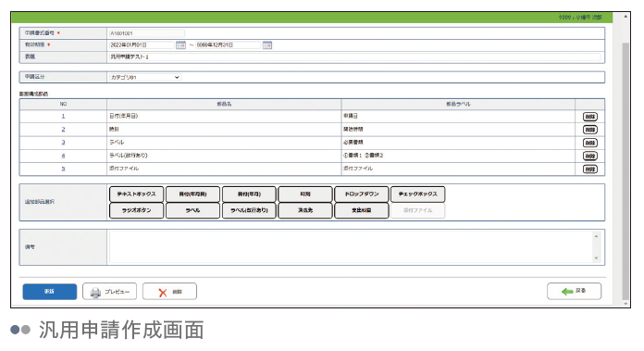This screenshot has height=351, width=644.
Task: Click the NO column header
Action: (x=63, y=105)
